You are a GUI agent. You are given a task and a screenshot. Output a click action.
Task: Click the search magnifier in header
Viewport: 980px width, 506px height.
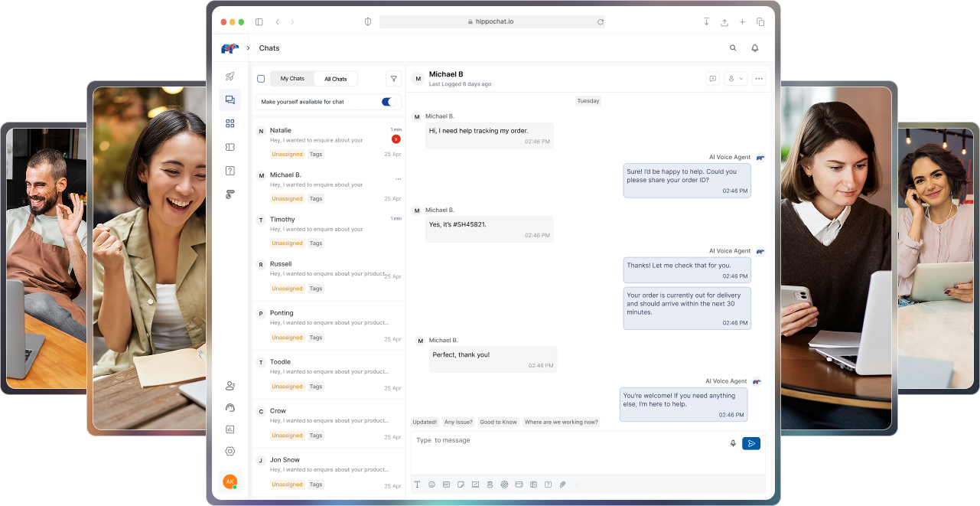coord(733,48)
